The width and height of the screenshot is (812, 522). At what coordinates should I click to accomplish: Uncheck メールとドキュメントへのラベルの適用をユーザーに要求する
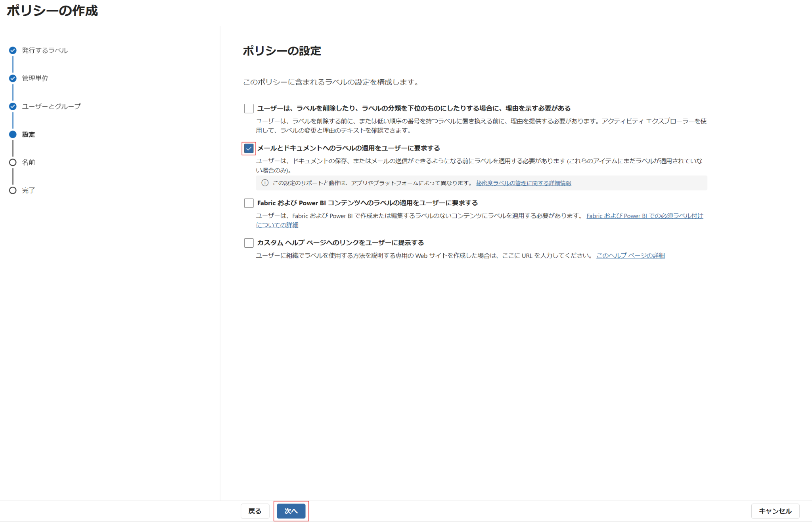click(248, 148)
